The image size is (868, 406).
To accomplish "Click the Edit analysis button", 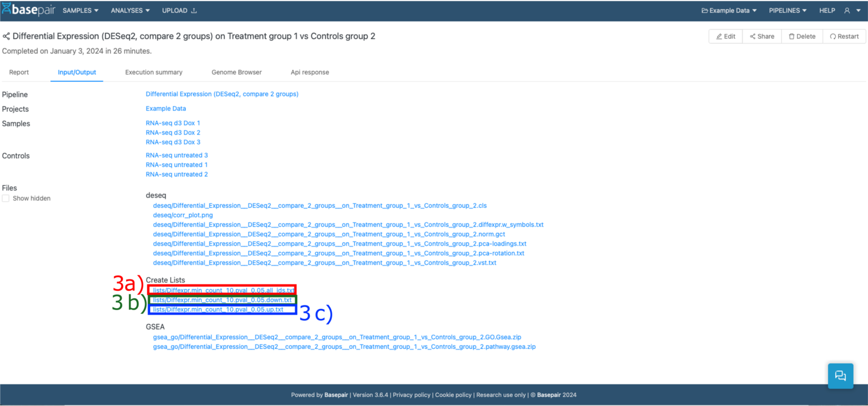I will click(726, 36).
